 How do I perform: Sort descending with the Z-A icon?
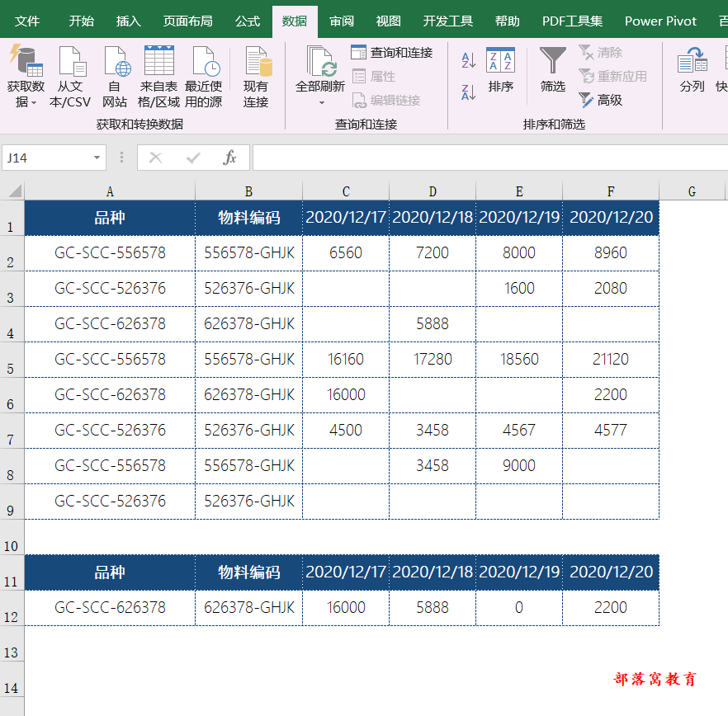(469, 92)
